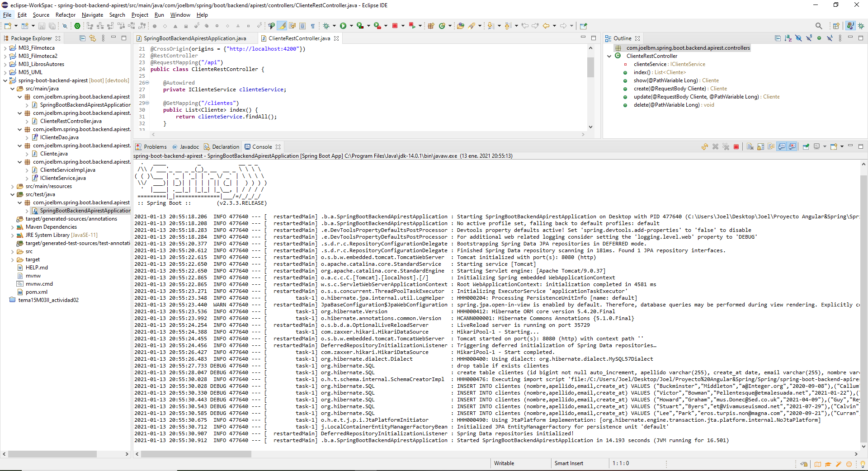Click the Open Console icon
The image size is (868, 471).
(x=834, y=146)
